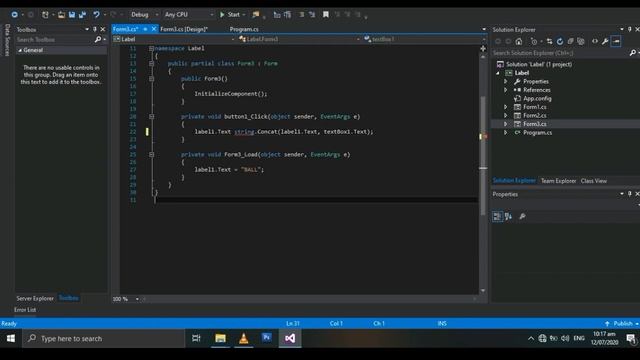640x360 pixels.
Task: Expand the Properties node in Solution Explorer
Action: click(x=506, y=82)
